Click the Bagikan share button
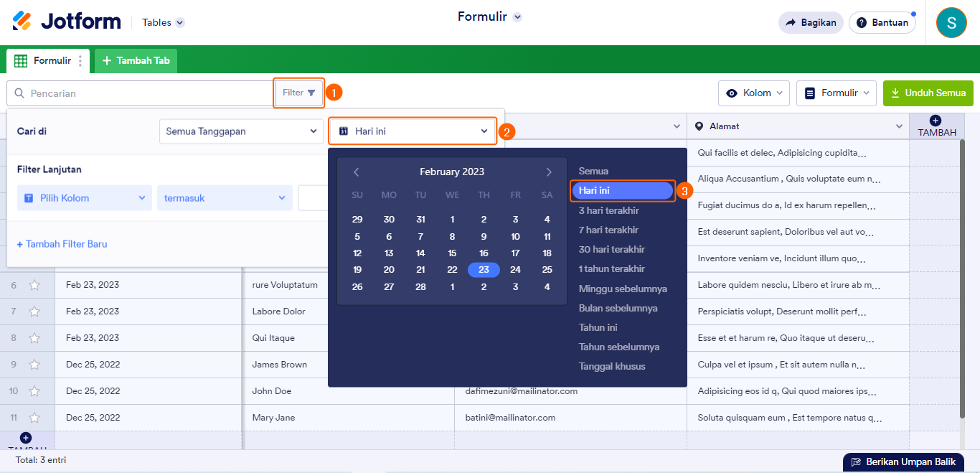This screenshot has width=980, height=473. (811, 22)
